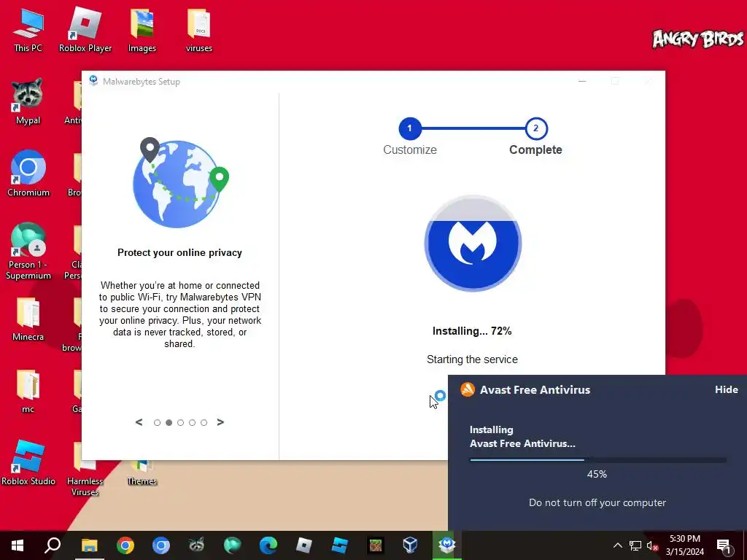747x560 pixels.
Task: Click 'Protect your online privacy' heading
Action: click(x=180, y=253)
